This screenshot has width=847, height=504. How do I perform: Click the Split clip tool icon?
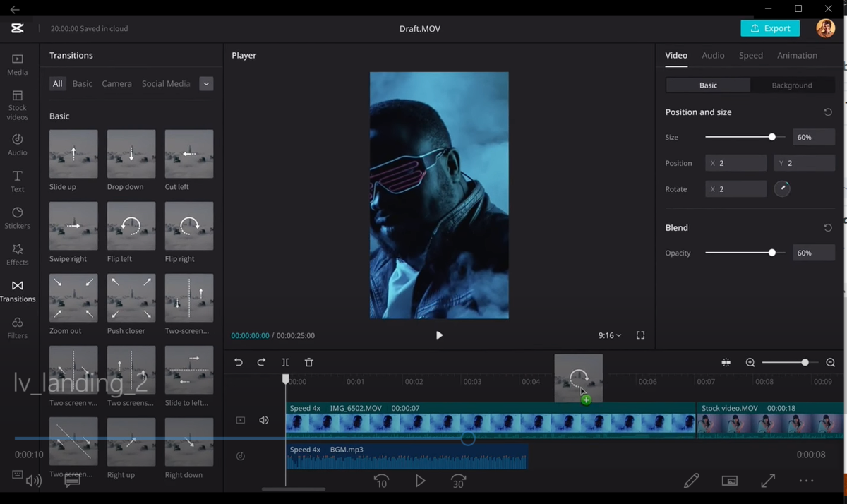point(285,362)
